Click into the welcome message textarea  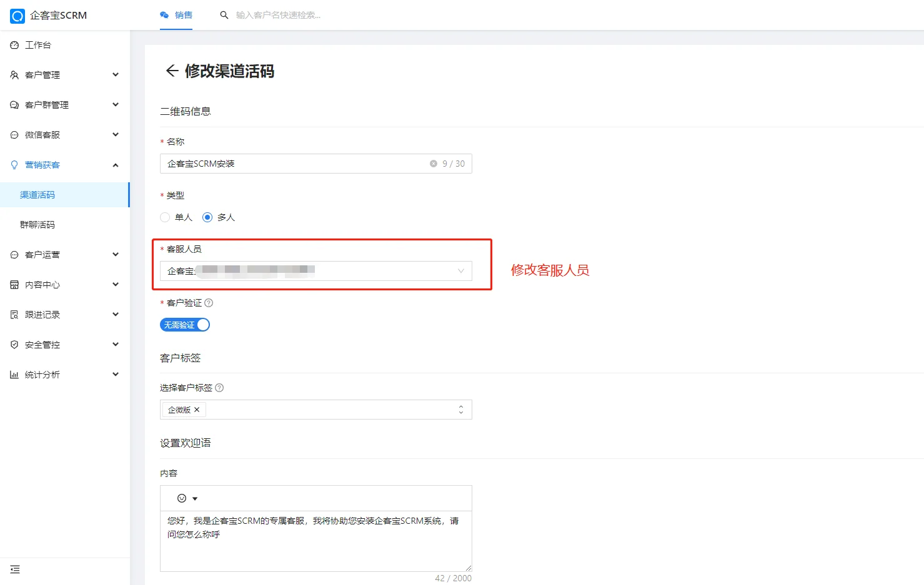pyautogui.click(x=316, y=541)
